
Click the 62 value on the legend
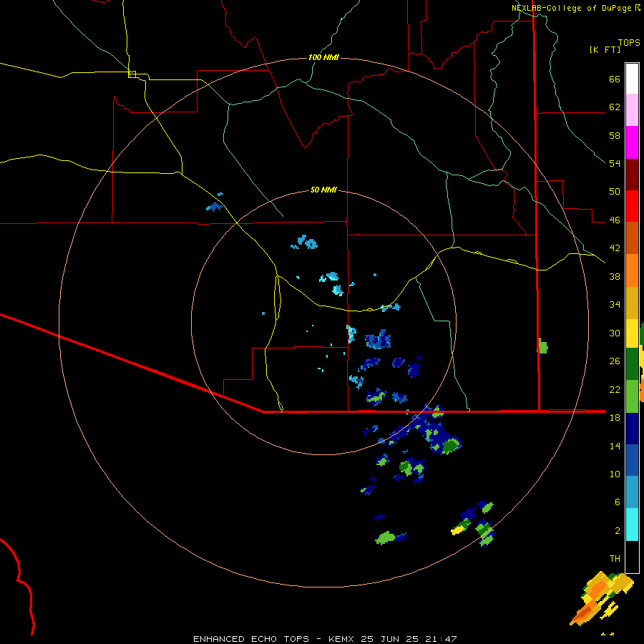pyautogui.click(x=615, y=107)
